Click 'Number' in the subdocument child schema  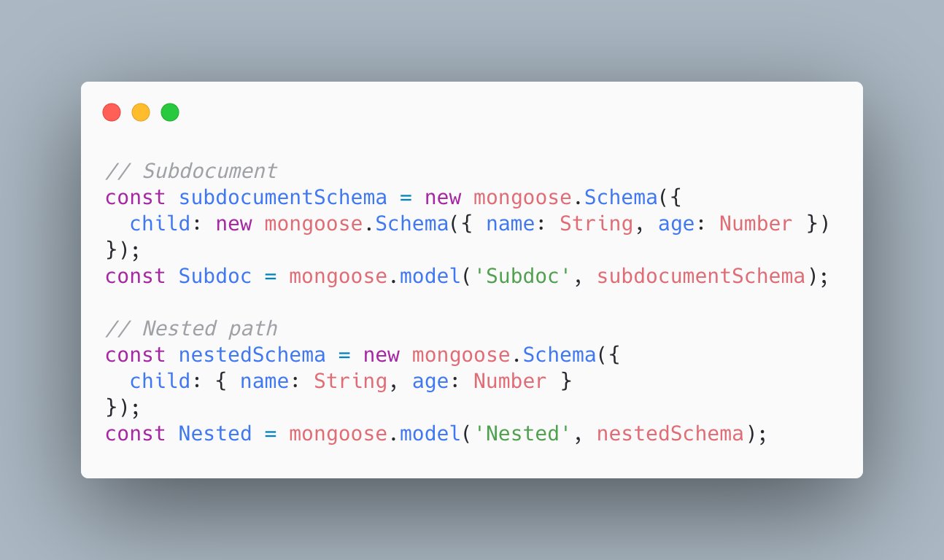click(x=756, y=224)
